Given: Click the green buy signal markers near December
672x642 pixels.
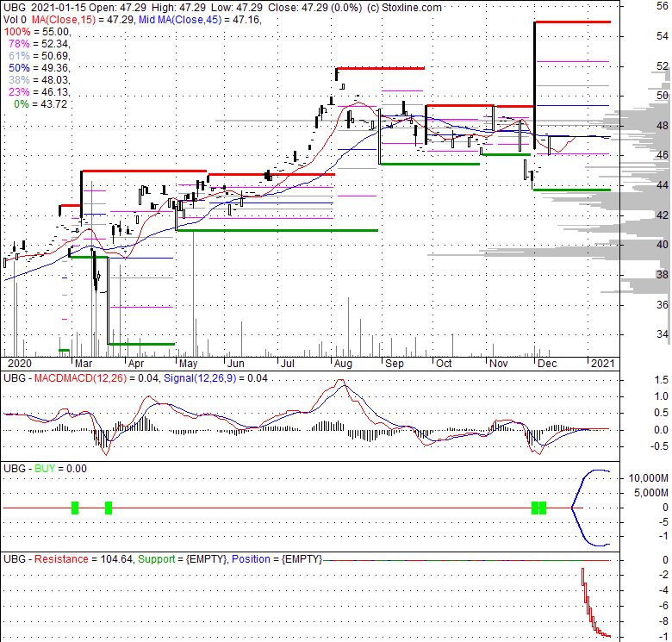Looking at the screenshot, I should [x=538, y=508].
